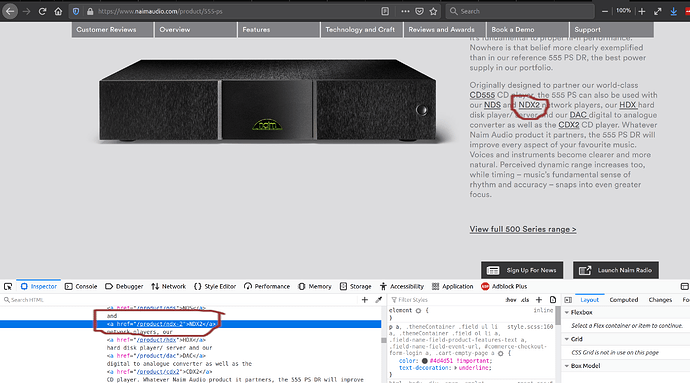The height and width of the screenshot is (383, 690).
Task: Follow the DAC link in the description
Action: pos(578,115)
